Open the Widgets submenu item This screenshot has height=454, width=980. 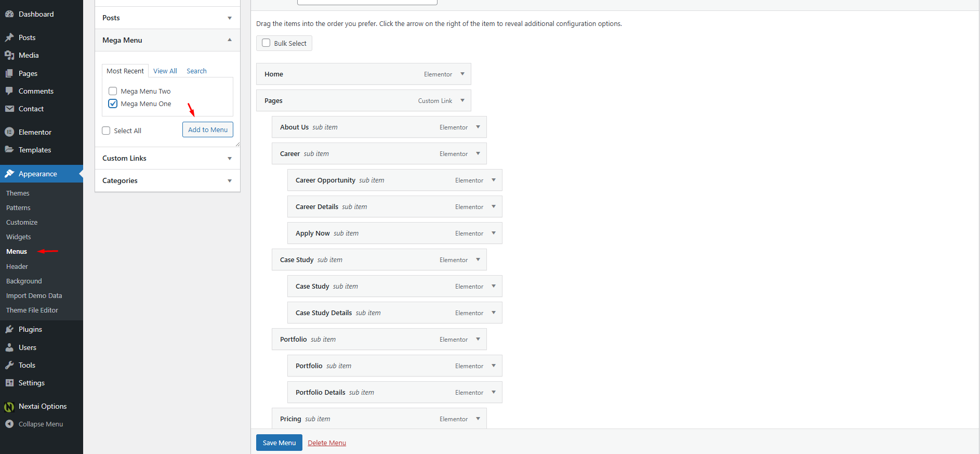click(x=19, y=237)
